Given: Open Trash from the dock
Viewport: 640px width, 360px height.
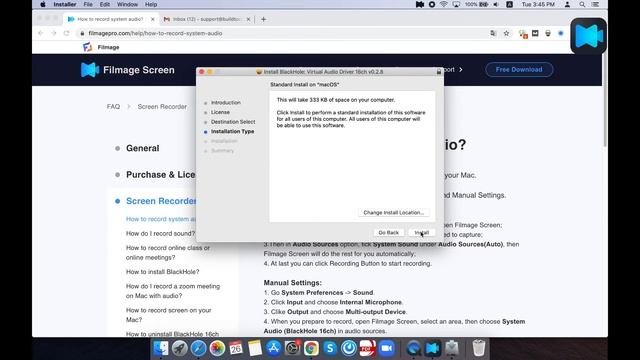Looking at the screenshot, I should click(x=479, y=348).
